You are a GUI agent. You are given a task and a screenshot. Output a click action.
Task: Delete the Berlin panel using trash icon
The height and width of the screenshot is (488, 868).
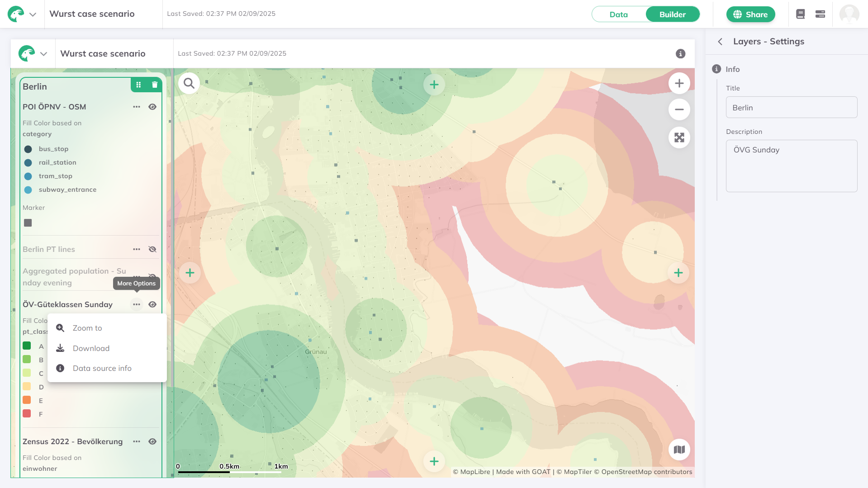(155, 85)
